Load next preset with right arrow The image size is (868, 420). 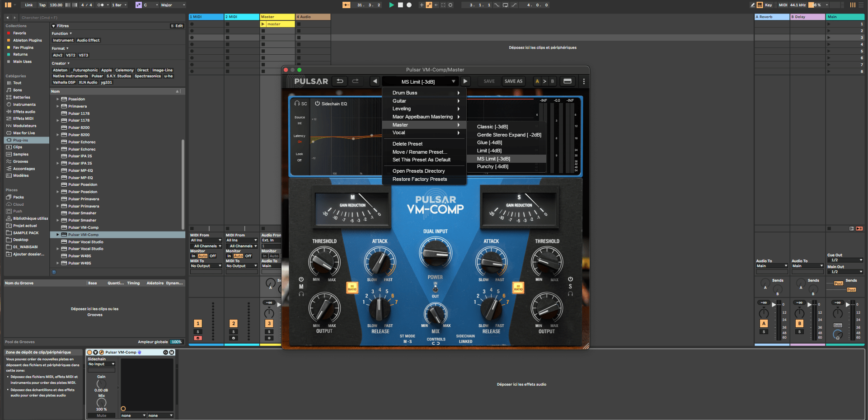coord(465,81)
